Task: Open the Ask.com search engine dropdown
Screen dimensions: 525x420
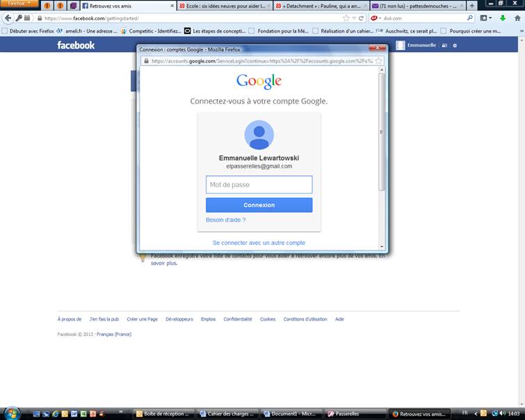Action: pyautogui.click(x=375, y=18)
